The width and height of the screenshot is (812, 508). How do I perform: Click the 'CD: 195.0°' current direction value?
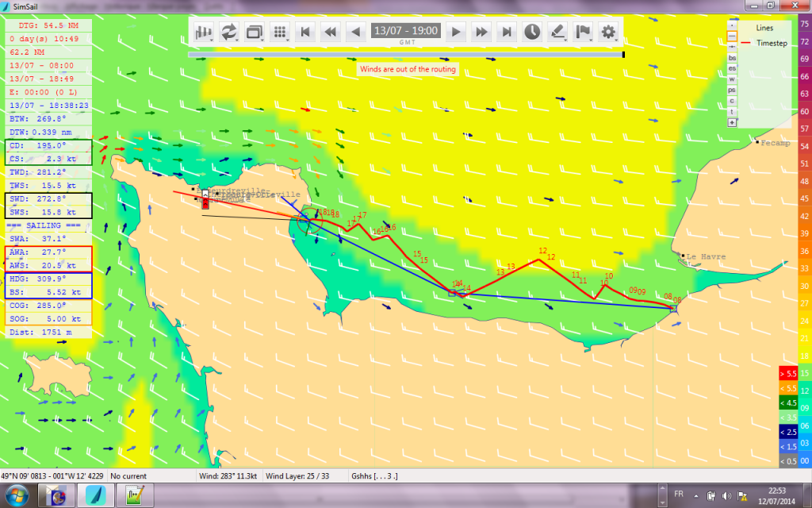[48, 146]
